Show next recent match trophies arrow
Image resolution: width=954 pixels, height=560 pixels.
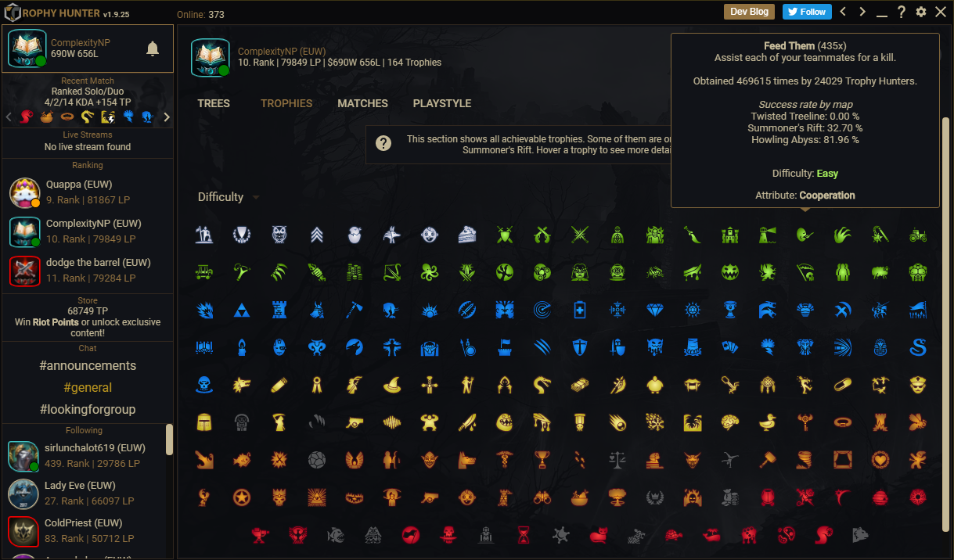tap(166, 117)
